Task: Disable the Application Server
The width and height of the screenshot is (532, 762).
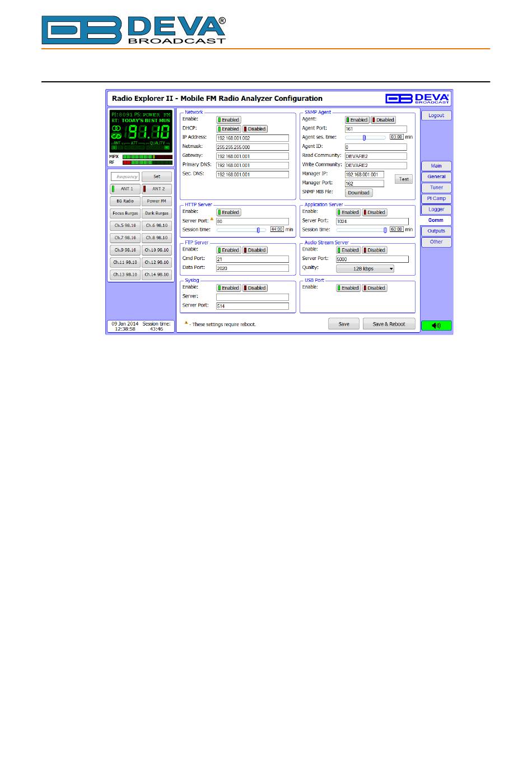Action: point(374,212)
